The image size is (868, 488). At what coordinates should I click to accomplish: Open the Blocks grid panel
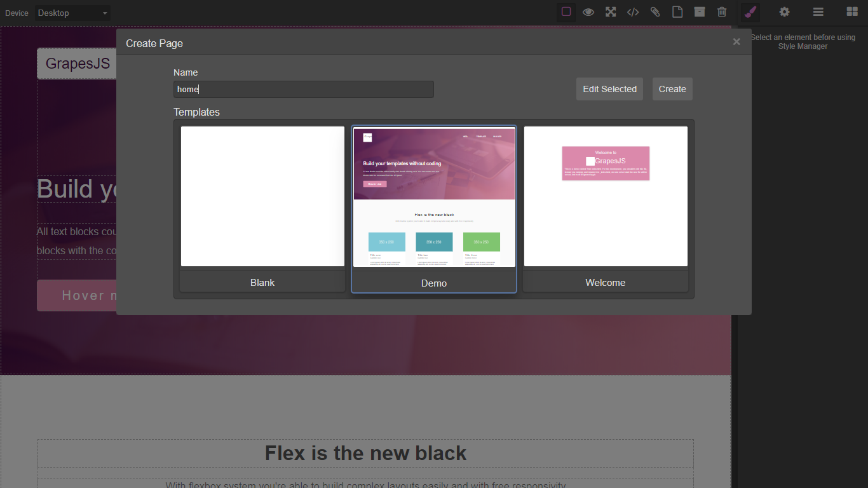[x=851, y=11]
